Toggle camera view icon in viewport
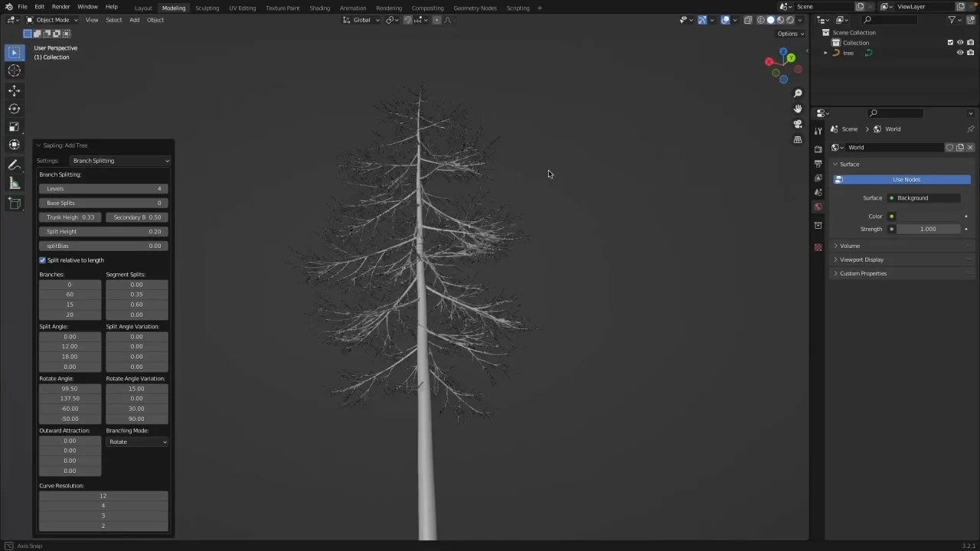The width and height of the screenshot is (980, 551). pyautogui.click(x=798, y=124)
